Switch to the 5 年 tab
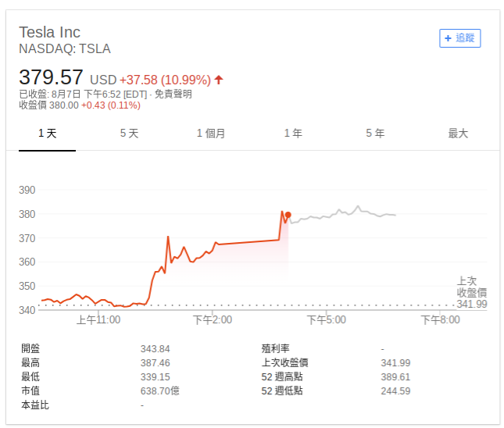This screenshot has height=428, width=504. tap(375, 134)
